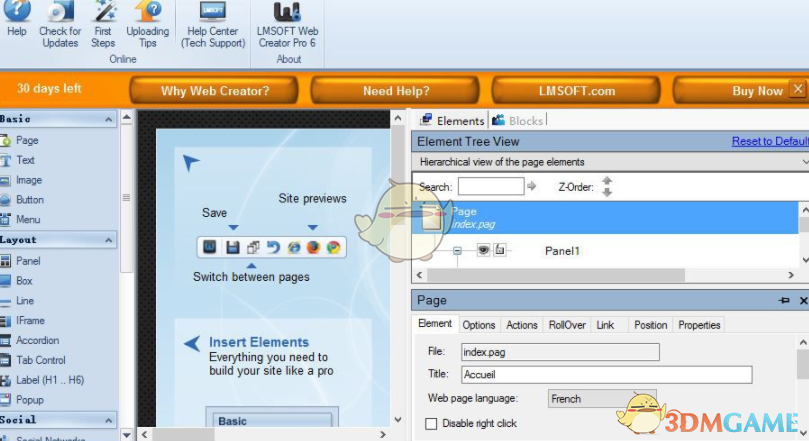Collapse the Panel1 tree node
The width and height of the screenshot is (809, 441).
457,251
